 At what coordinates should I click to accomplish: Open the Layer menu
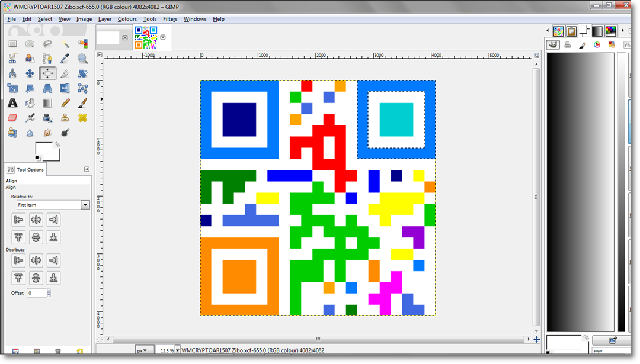point(104,19)
